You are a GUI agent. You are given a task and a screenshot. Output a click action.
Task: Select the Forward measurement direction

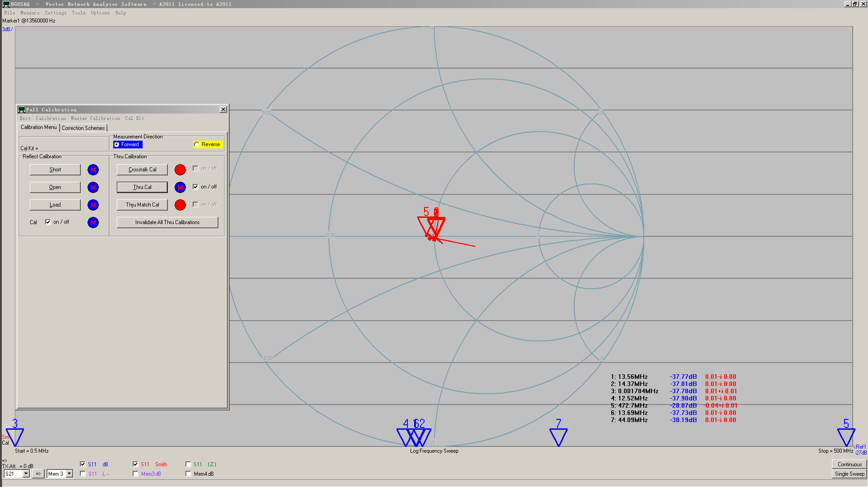click(128, 144)
